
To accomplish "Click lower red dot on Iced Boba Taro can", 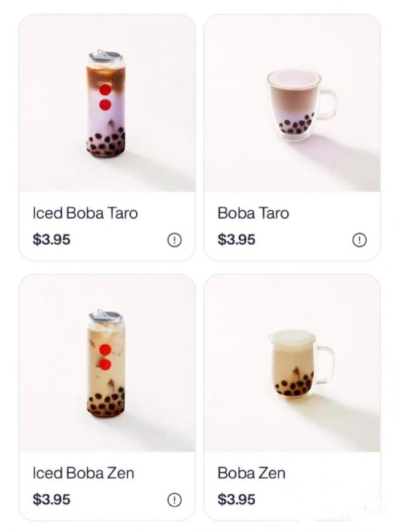I will (x=105, y=104).
